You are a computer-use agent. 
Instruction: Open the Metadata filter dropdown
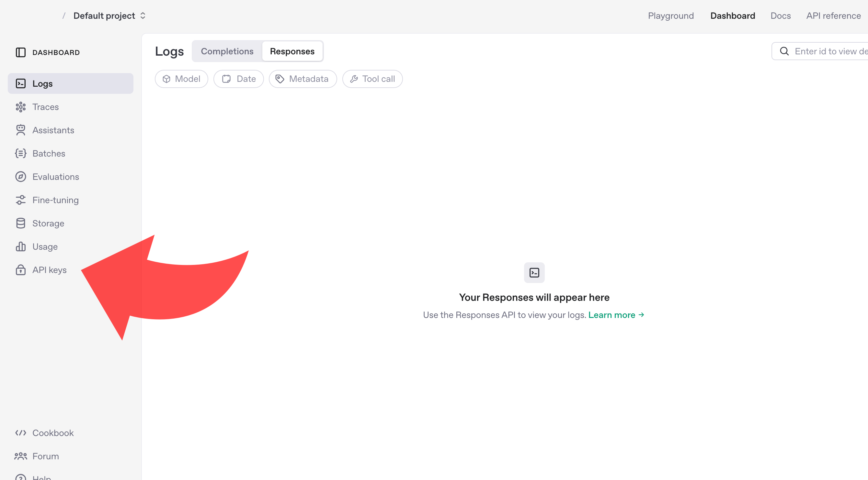pos(302,79)
